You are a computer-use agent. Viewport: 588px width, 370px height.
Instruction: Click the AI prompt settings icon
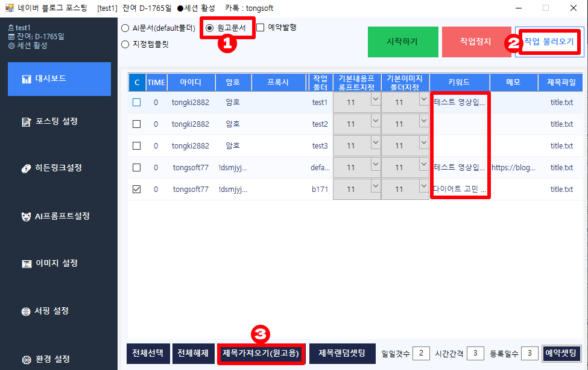pyautogui.click(x=27, y=216)
